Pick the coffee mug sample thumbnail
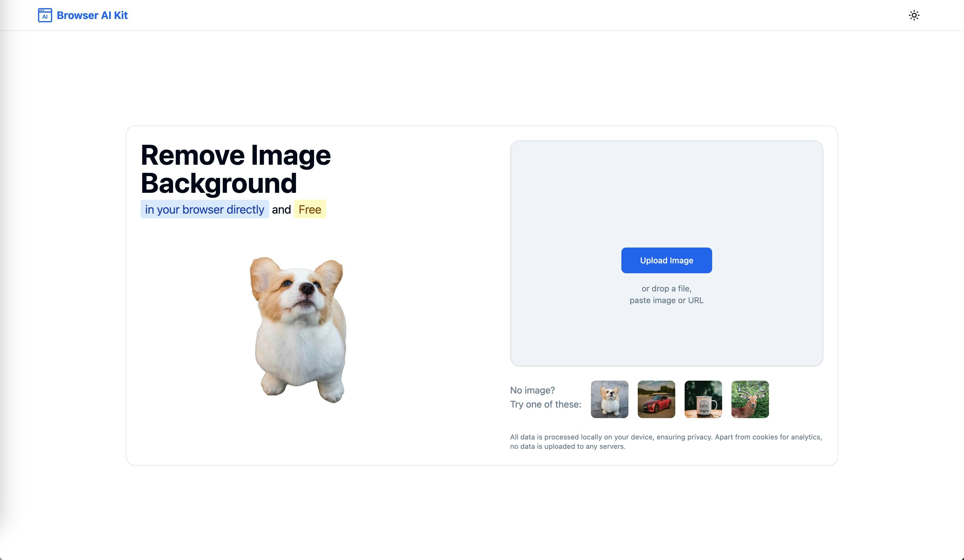The image size is (964, 560). pos(703,399)
